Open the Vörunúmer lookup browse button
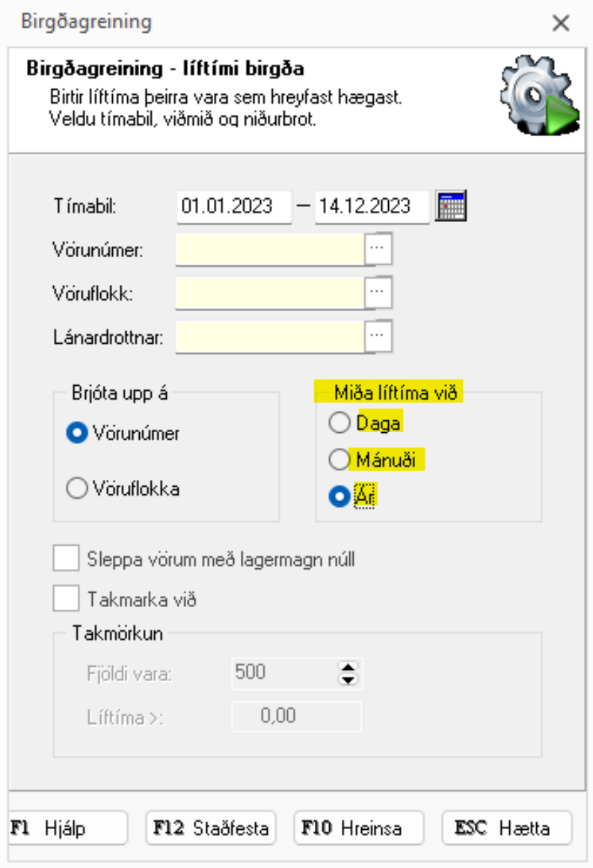This screenshot has width=593, height=868. [380, 250]
